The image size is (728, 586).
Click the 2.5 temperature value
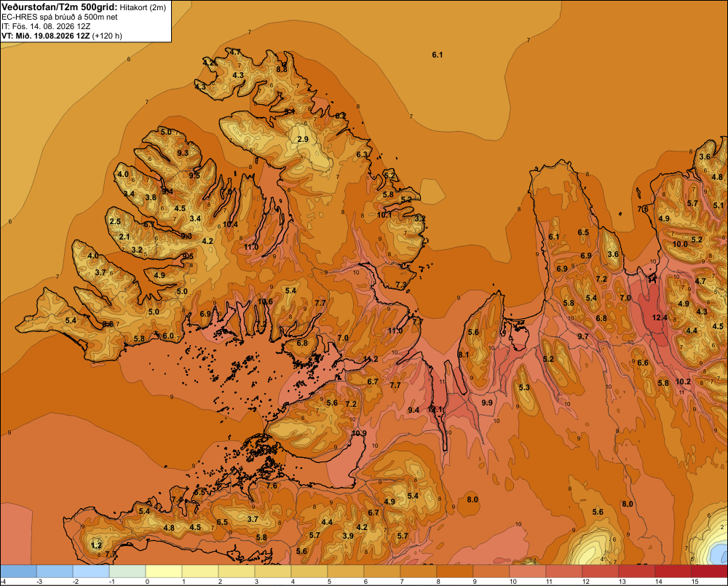pos(115,221)
